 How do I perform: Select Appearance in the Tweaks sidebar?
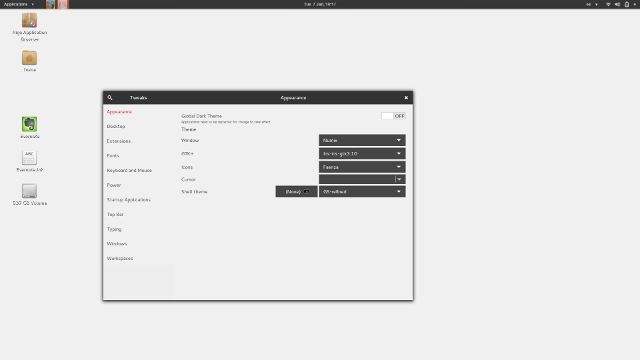[x=119, y=112]
